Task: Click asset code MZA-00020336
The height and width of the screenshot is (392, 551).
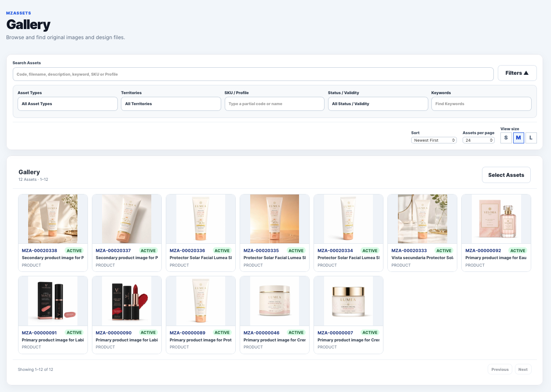Action: click(x=187, y=251)
